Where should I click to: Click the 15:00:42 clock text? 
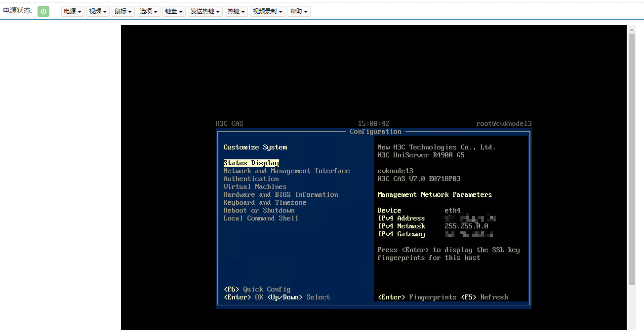pos(373,124)
